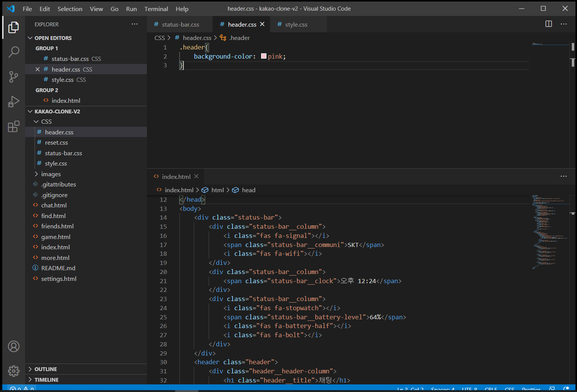The width and height of the screenshot is (577, 392).
Task: Open game.html in the explorer
Action: tap(86, 237)
